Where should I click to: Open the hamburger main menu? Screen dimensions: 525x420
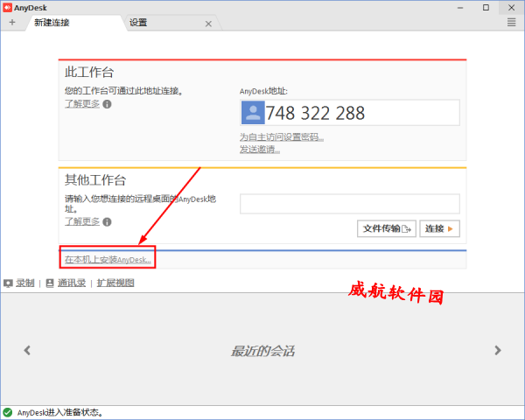pyautogui.click(x=511, y=23)
